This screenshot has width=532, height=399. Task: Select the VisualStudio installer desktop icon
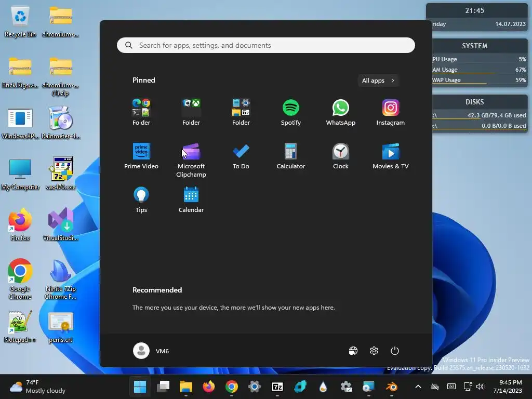pos(60,224)
